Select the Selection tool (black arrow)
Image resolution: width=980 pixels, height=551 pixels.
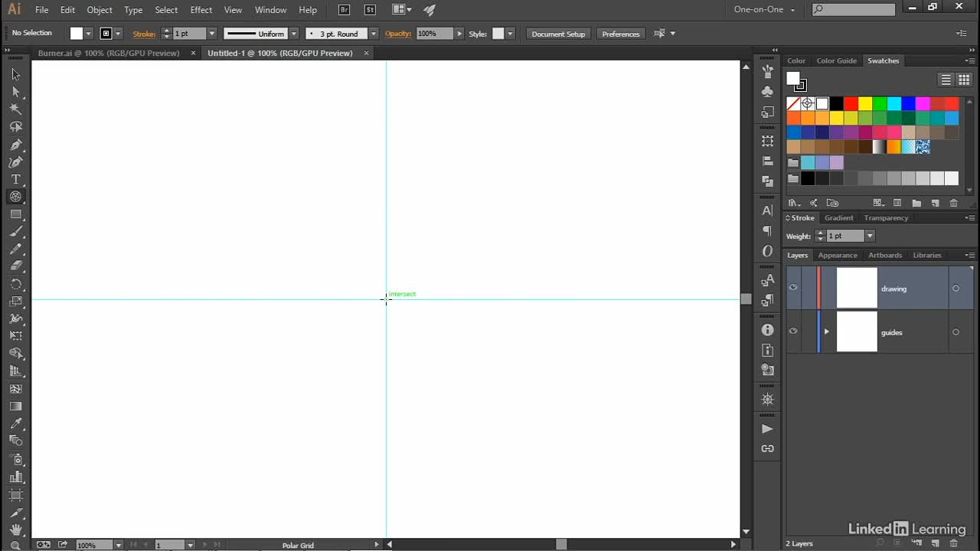(x=15, y=74)
